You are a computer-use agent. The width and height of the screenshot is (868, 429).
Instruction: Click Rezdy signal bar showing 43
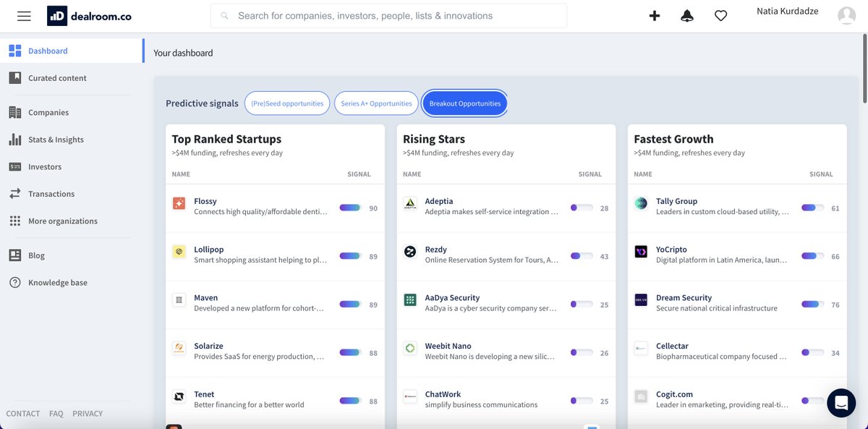582,256
